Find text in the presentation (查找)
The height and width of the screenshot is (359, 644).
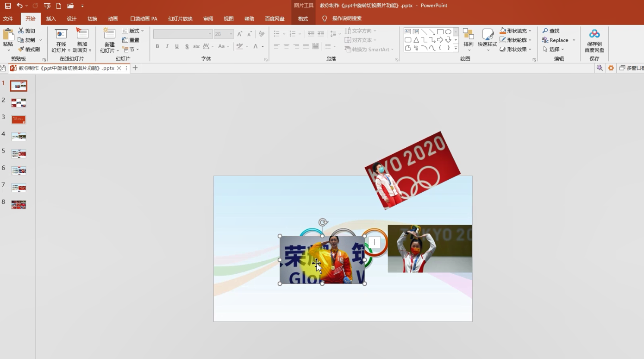click(551, 31)
